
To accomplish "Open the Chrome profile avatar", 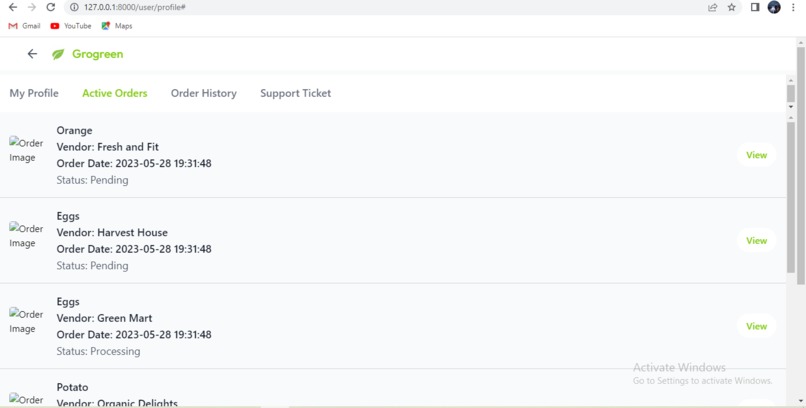I will (774, 7).
